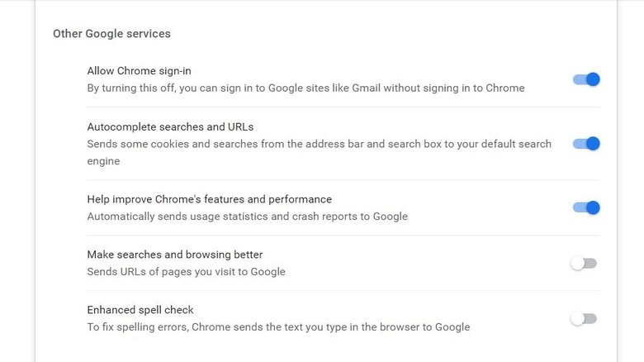Viewport: 644px width, 362px height.
Task: Turn on the Enhanced spell check switch
Action: pos(584,319)
